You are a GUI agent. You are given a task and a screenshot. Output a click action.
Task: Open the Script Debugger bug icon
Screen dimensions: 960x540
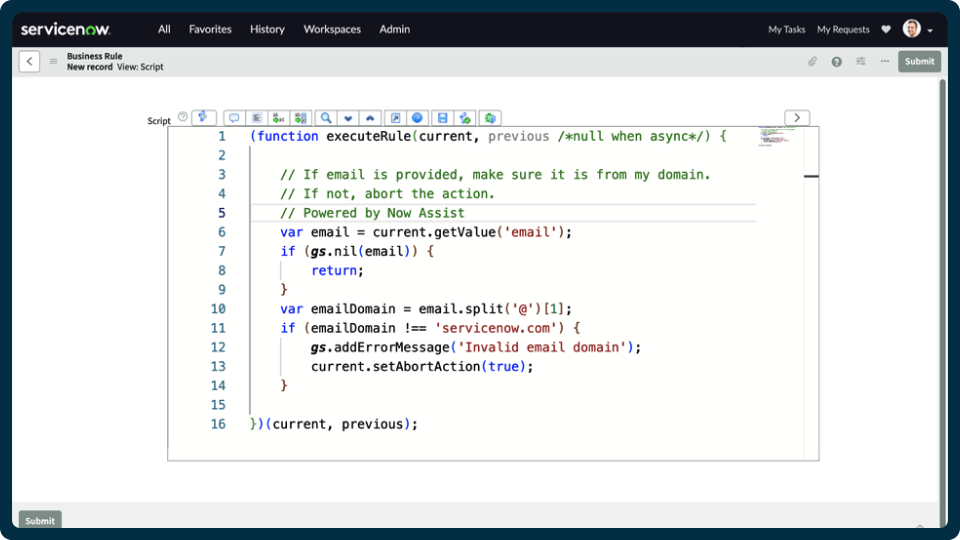[x=490, y=118]
